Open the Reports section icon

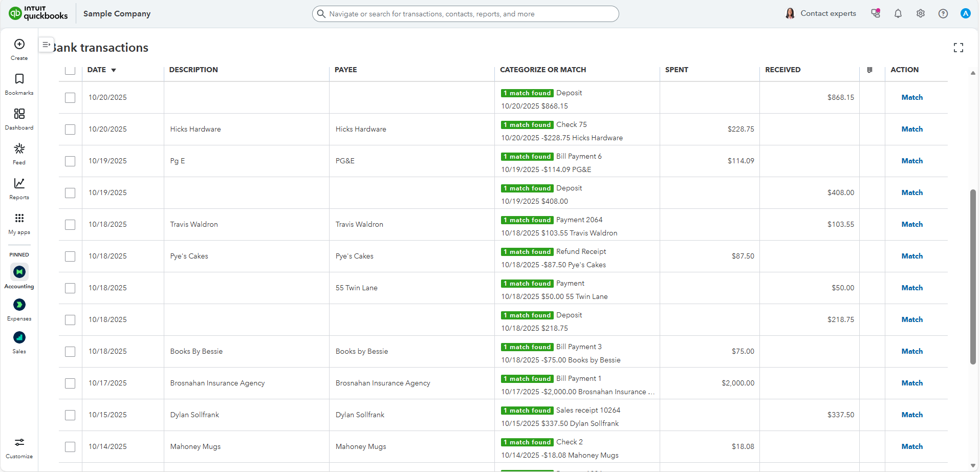pos(19,184)
